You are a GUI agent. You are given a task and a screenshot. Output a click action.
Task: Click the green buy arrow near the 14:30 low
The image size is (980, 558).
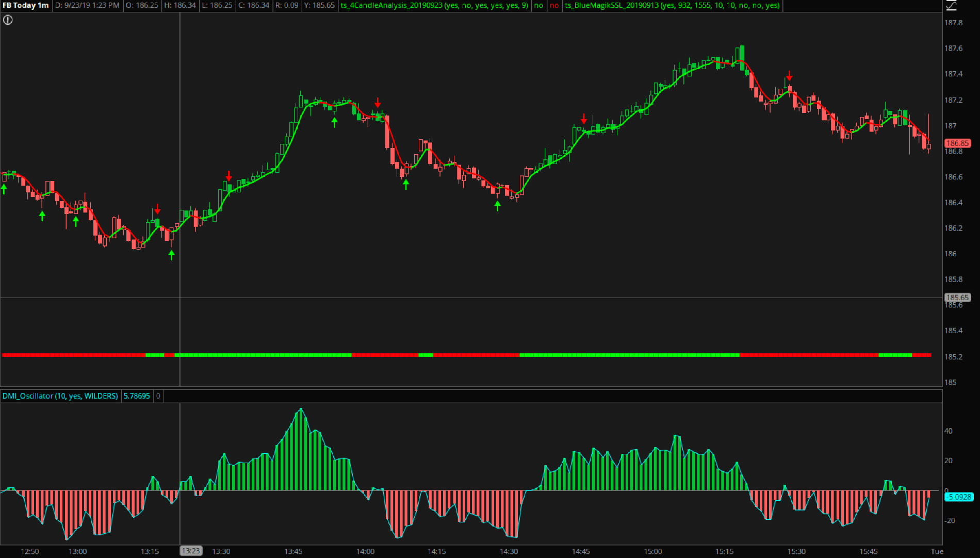pos(497,205)
